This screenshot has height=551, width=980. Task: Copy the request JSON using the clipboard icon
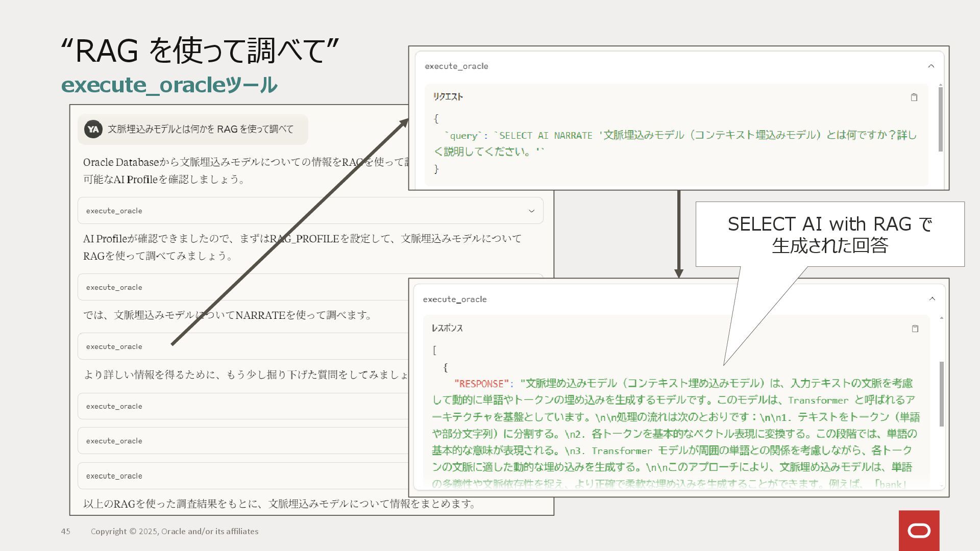point(914,97)
